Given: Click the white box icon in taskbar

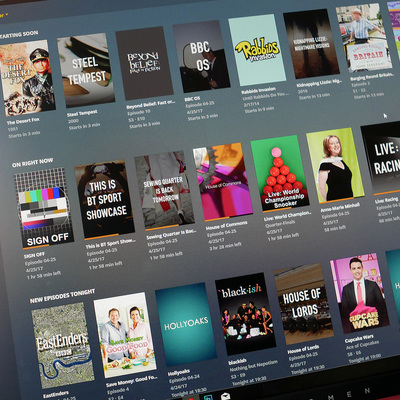Looking at the screenshot, I should tap(226, 397).
